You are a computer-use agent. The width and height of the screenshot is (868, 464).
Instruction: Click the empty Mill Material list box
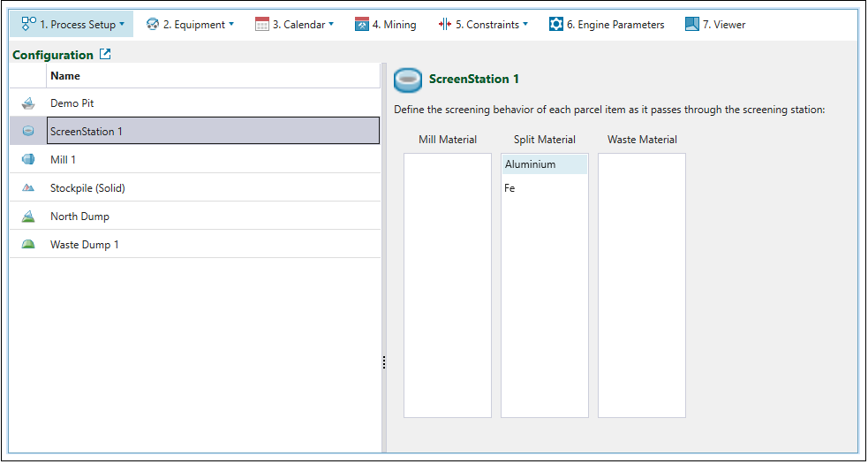(x=448, y=285)
